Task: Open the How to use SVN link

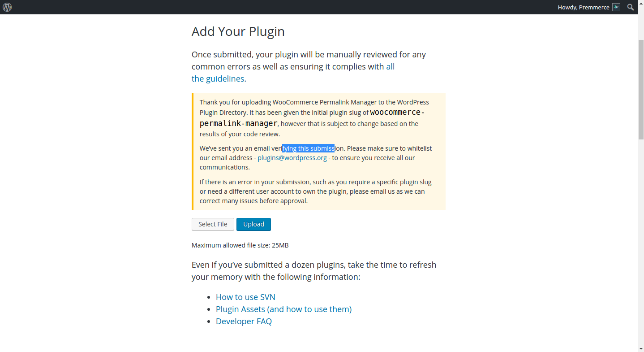Action: pyautogui.click(x=245, y=297)
